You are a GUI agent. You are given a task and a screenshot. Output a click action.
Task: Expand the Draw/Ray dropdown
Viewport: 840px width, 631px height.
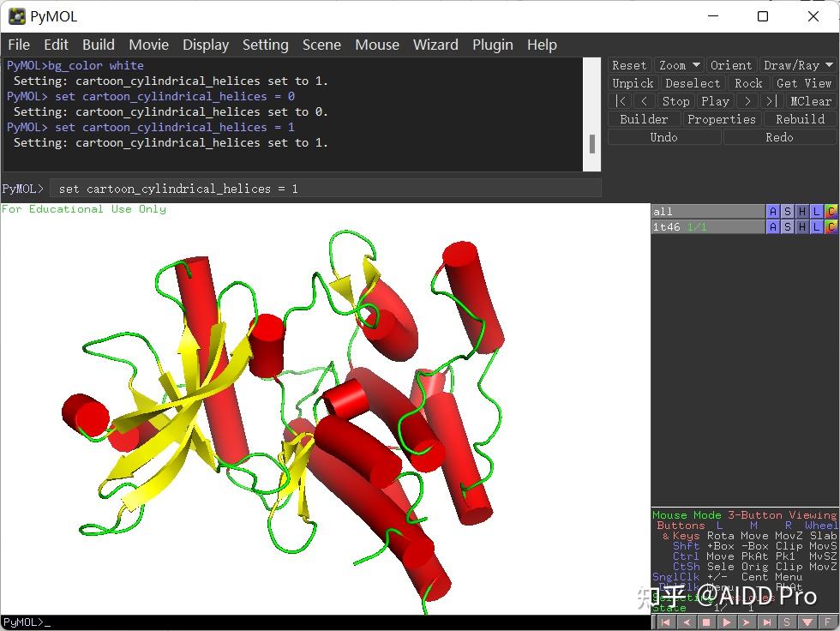click(x=798, y=65)
